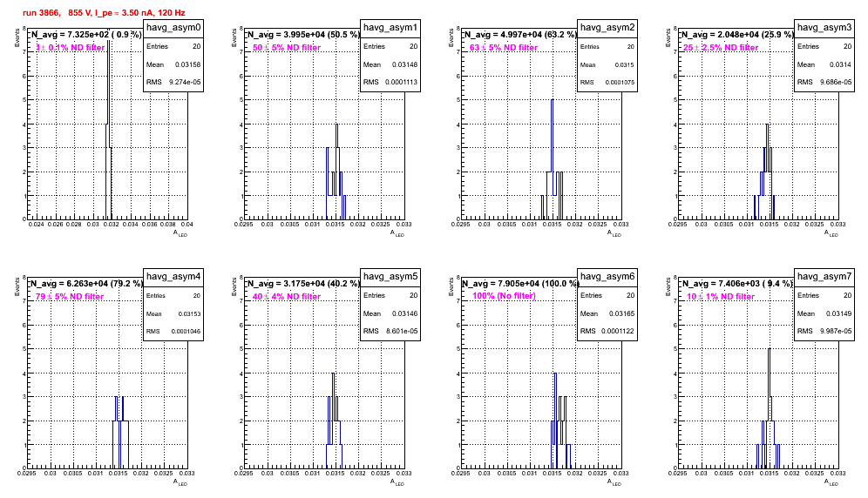
Task: Select the havg_asym2 stats box title
Action: (607, 28)
